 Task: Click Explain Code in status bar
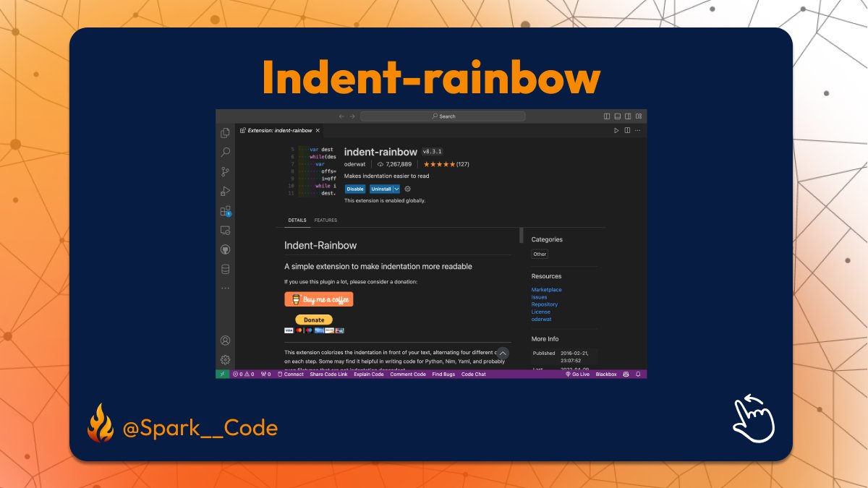pyautogui.click(x=369, y=374)
